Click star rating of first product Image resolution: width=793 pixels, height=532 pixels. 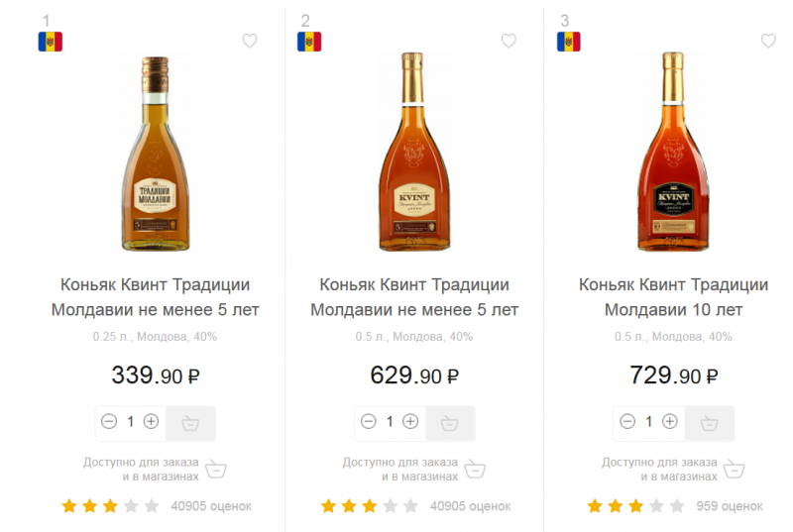coord(110,506)
